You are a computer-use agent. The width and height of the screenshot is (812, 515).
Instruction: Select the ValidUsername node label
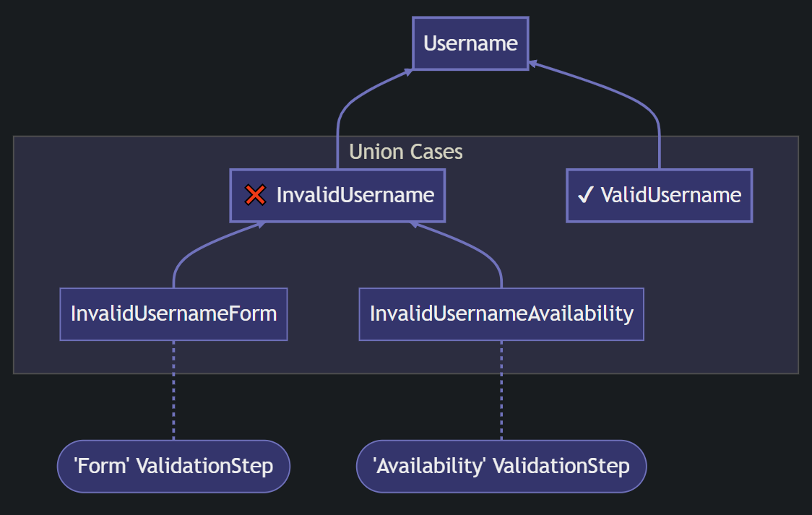click(670, 195)
